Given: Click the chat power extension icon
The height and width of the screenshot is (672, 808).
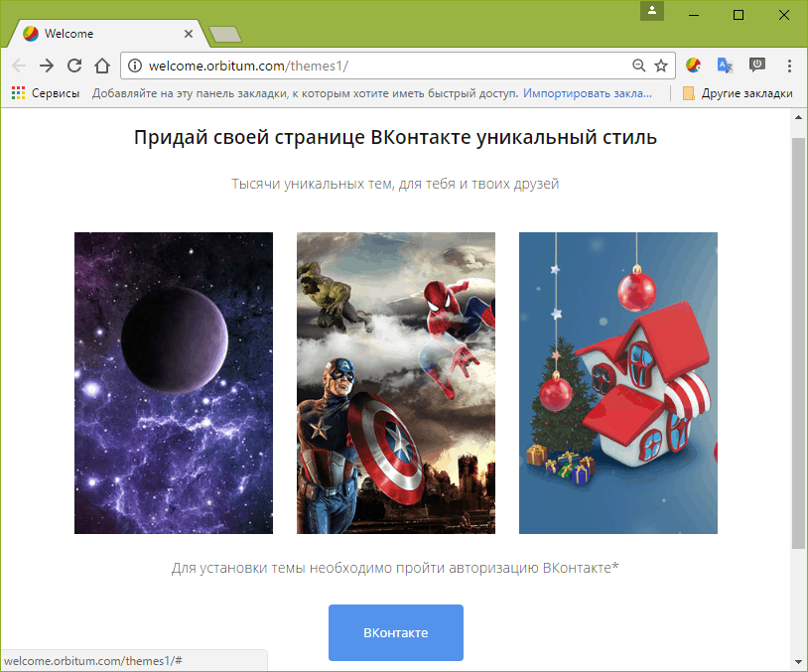Looking at the screenshot, I should pyautogui.click(x=756, y=65).
